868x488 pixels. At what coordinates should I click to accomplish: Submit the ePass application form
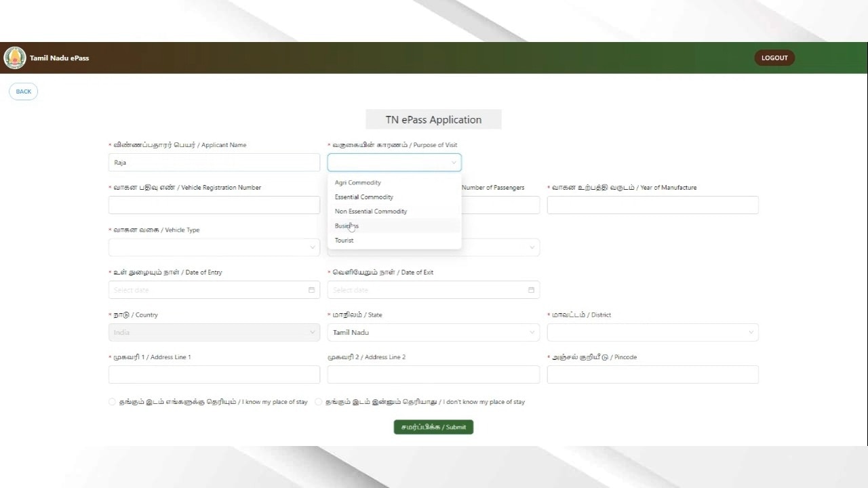pyautogui.click(x=433, y=427)
